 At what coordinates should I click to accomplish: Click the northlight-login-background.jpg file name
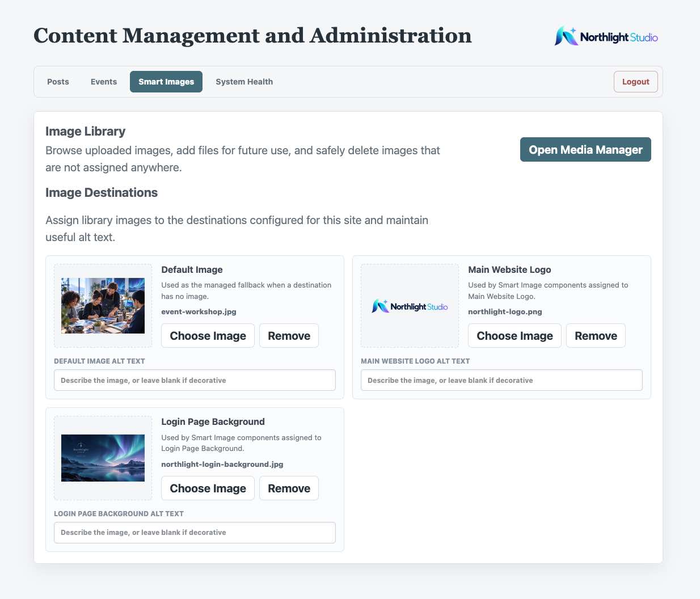tap(222, 464)
